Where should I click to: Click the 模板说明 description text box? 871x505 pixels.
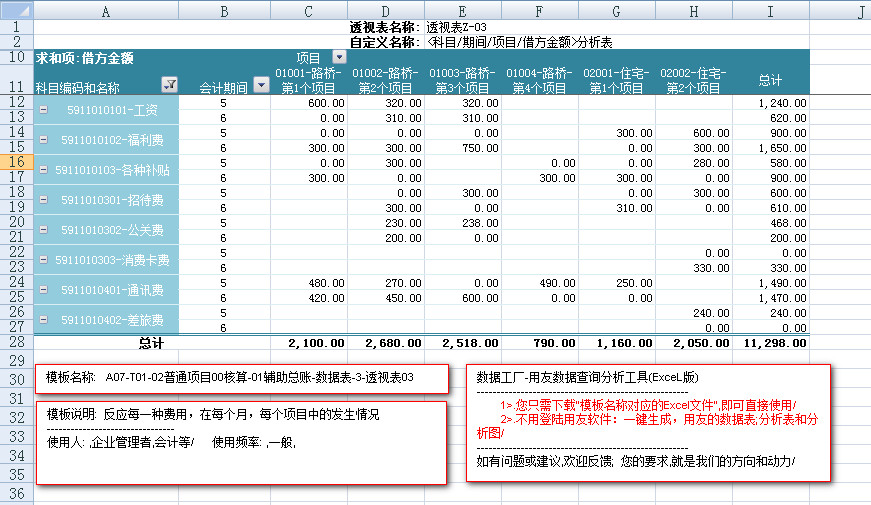[241, 442]
